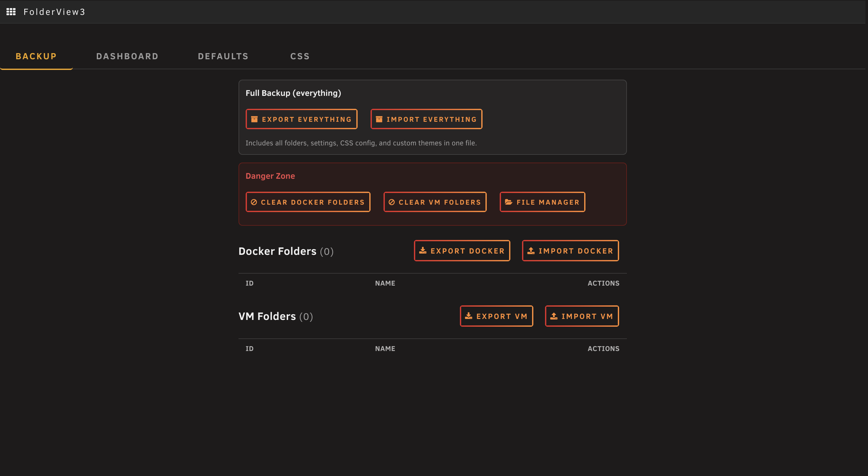The image size is (868, 476).
Task: Click the Import Everything button
Action: coord(426,119)
